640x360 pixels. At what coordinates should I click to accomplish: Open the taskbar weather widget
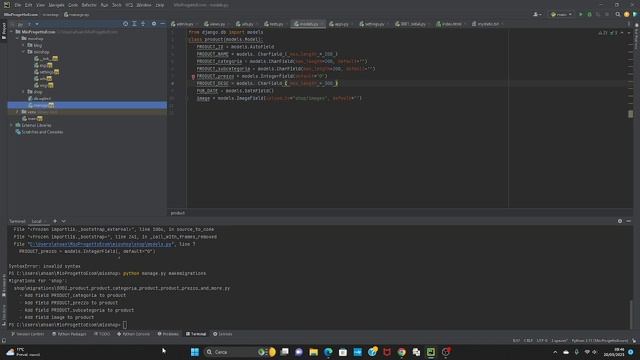(x=23, y=352)
